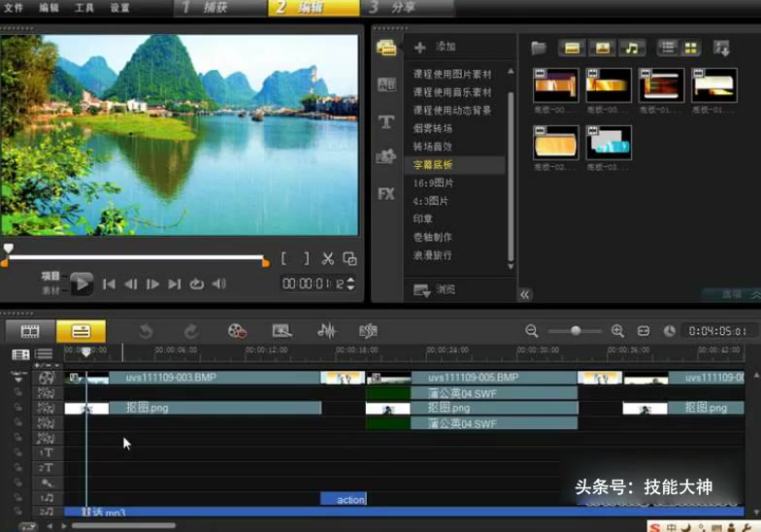Switch library to list view
Viewport: 761px width, 532px height.
point(668,48)
